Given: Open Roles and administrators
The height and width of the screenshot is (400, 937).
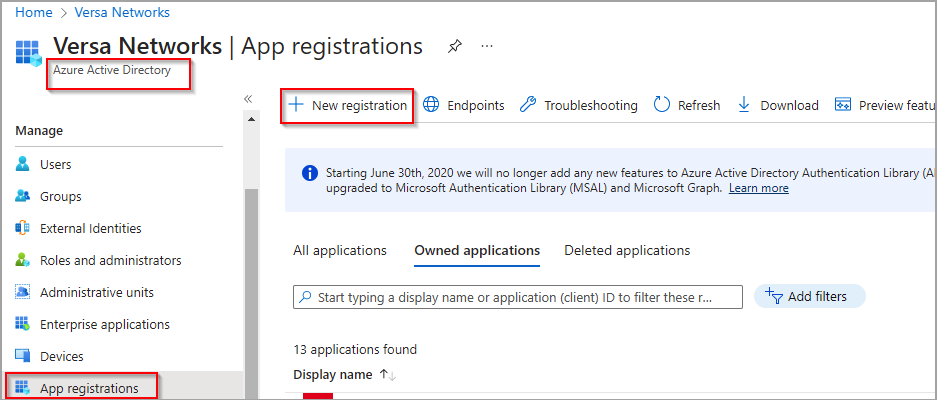Looking at the screenshot, I should click(x=111, y=261).
